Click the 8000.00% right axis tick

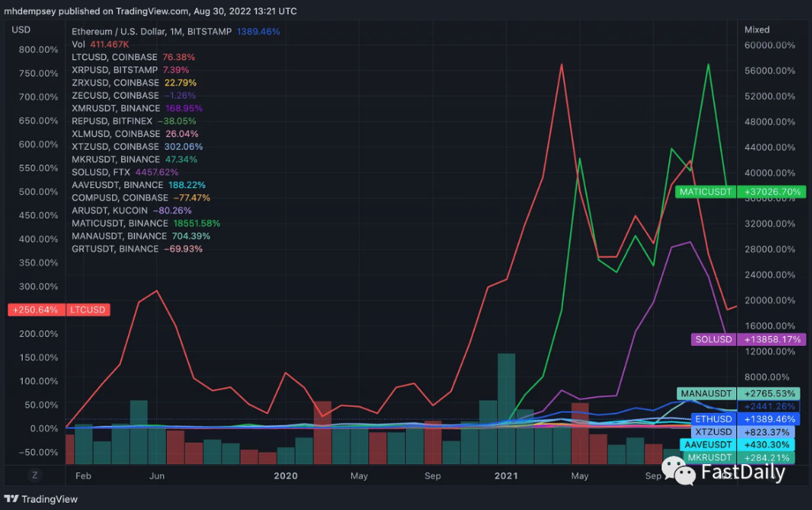(x=768, y=377)
